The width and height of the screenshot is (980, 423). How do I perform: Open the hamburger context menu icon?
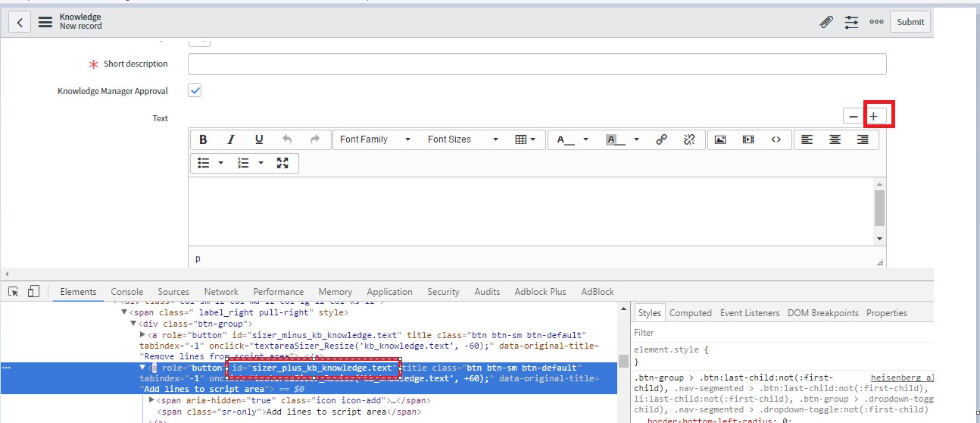tap(45, 21)
